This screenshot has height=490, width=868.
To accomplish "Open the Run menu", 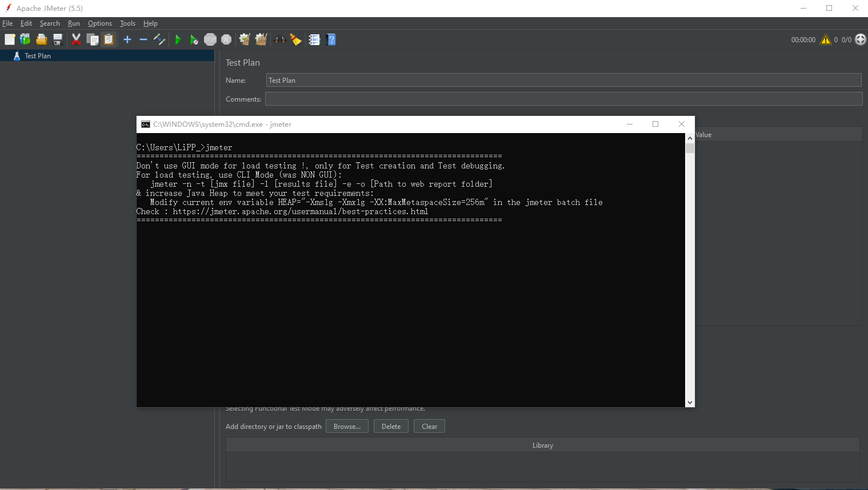I will [74, 23].
